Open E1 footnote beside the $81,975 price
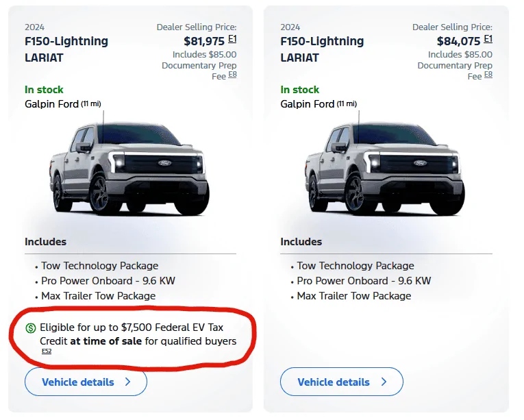The height and width of the screenshot is (420, 524). (232, 40)
